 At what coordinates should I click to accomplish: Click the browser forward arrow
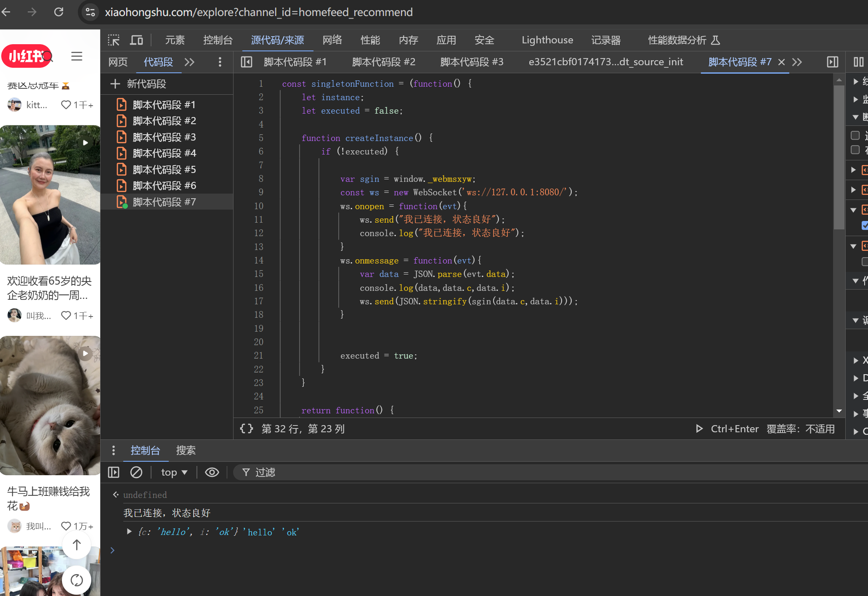click(32, 12)
